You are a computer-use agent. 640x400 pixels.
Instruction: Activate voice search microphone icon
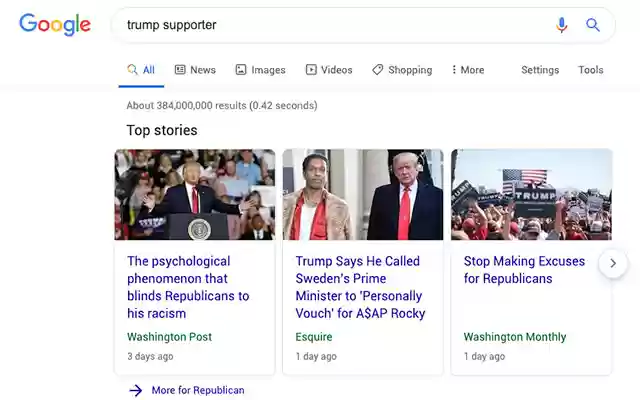coord(562,25)
